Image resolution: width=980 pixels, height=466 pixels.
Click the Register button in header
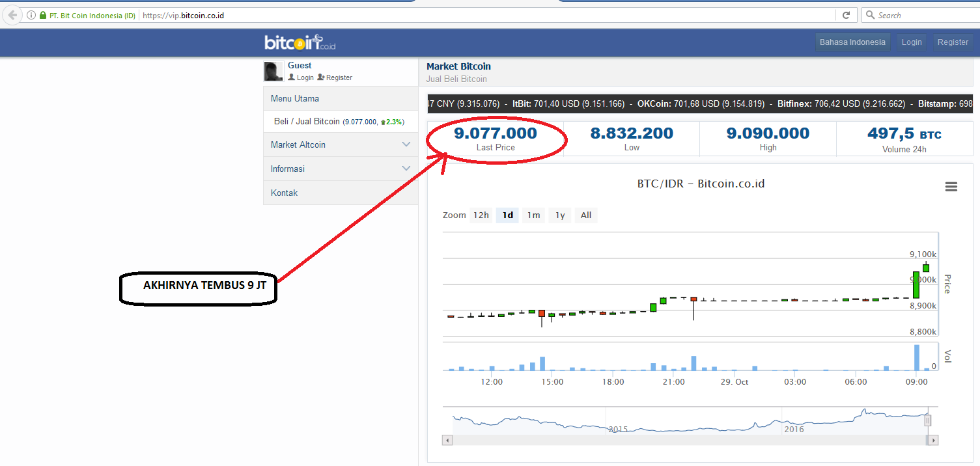953,42
